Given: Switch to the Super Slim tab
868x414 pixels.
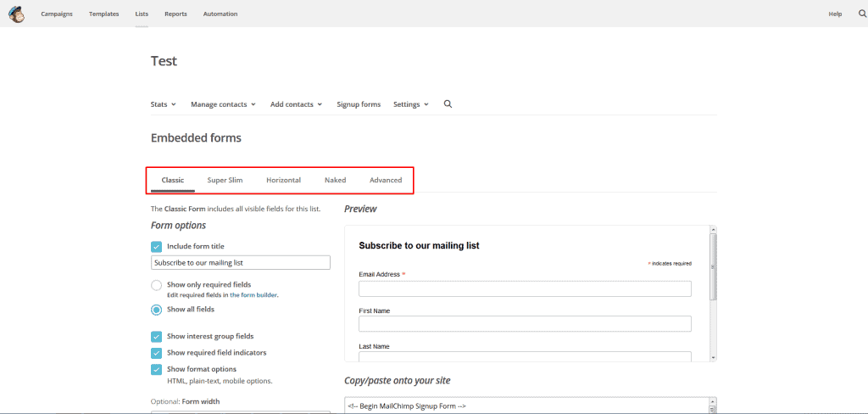Looking at the screenshot, I should tap(225, 180).
